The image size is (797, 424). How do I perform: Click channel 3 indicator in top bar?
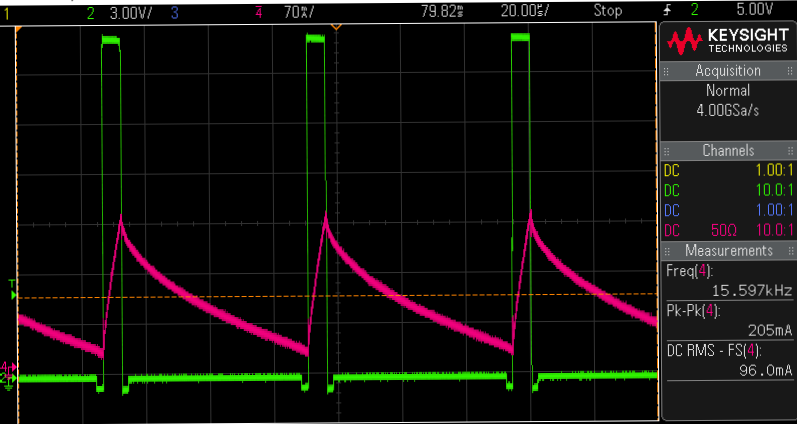(x=174, y=10)
